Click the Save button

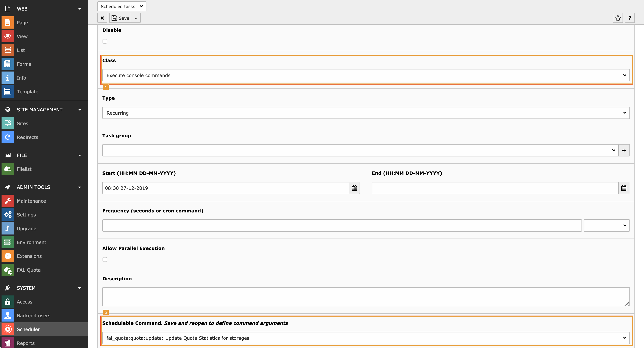[120, 18]
